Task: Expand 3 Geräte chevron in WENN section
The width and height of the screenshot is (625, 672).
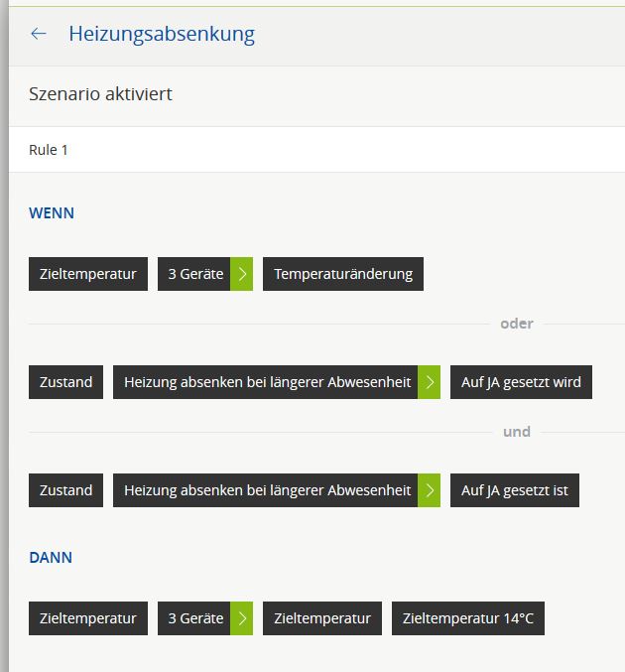Action: [x=241, y=274]
